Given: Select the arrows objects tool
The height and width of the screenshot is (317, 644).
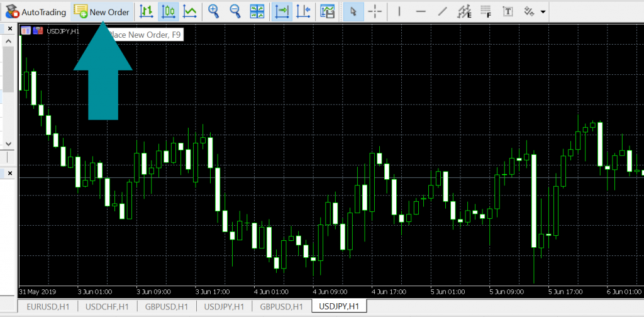Looking at the screenshot, I should (529, 12).
